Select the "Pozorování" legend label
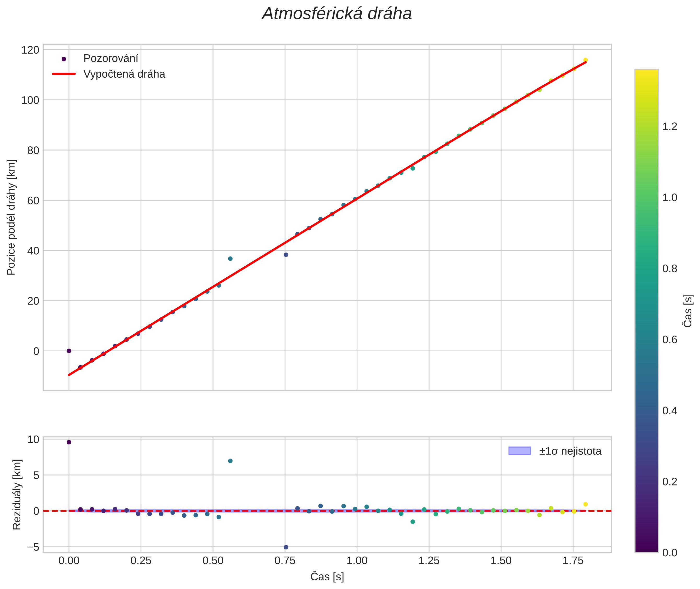 (111, 59)
